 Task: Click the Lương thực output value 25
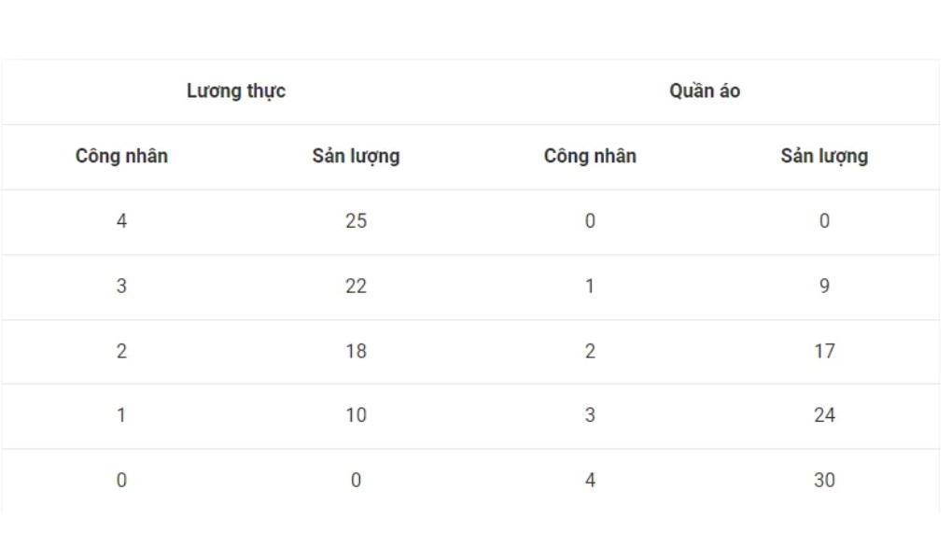coord(356,221)
